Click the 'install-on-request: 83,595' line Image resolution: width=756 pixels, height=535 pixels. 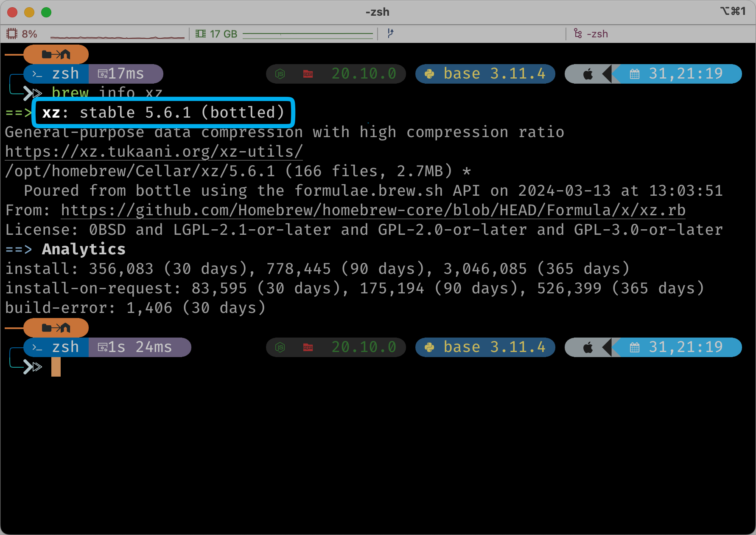[355, 289]
